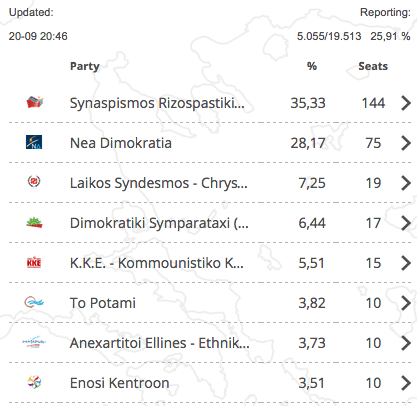Select the Seats column header
Screen dimensions: 417x406
click(x=373, y=66)
